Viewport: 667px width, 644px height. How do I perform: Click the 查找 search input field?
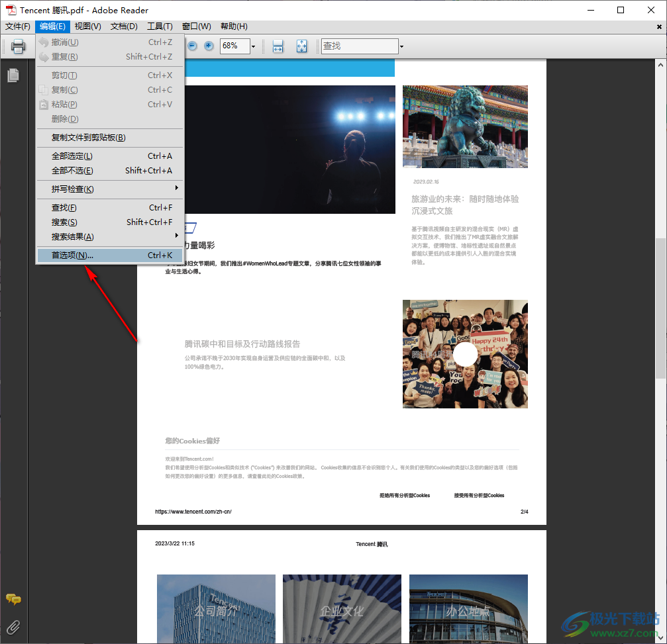pyautogui.click(x=360, y=46)
